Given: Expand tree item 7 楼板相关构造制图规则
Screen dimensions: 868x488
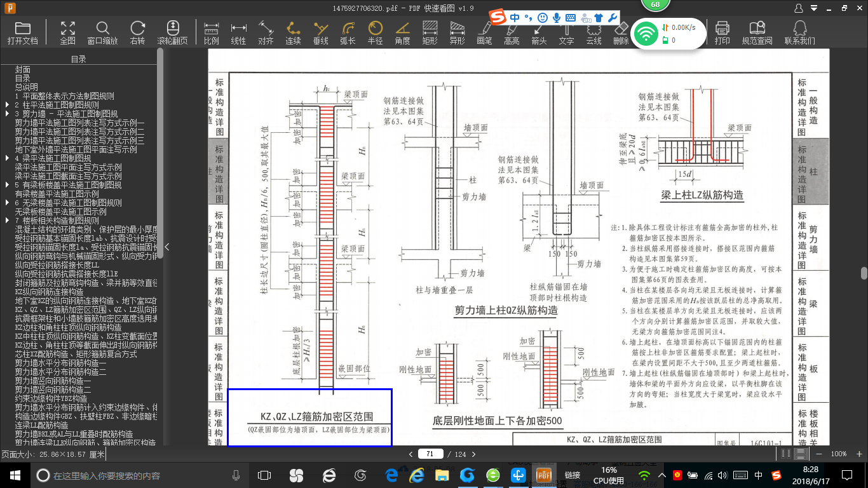Looking at the screenshot, I should 8,220.
